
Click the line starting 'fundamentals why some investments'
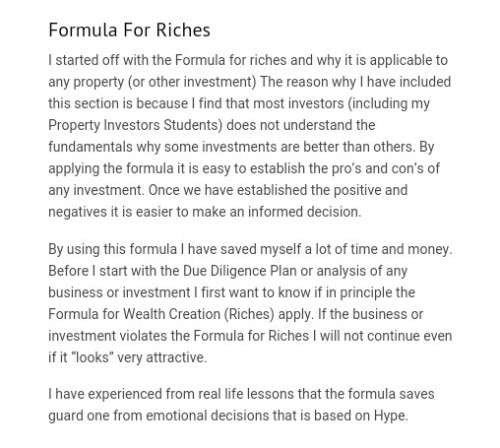point(241,147)
